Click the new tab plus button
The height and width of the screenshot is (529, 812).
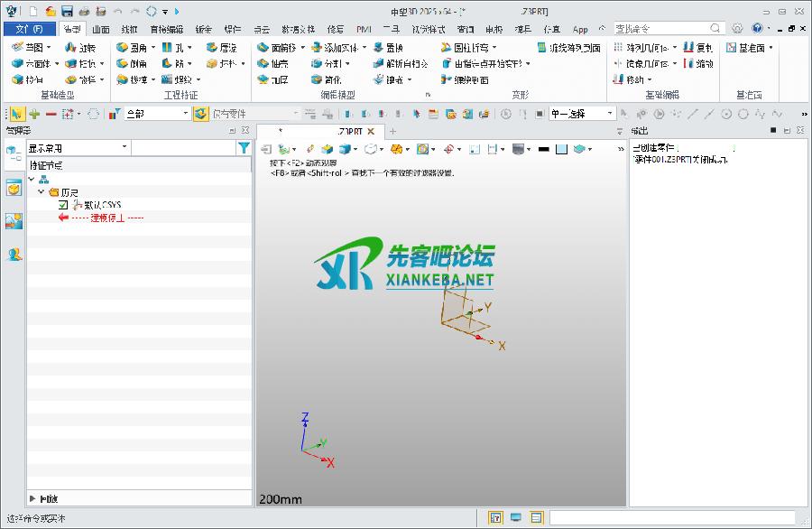[392, 132]
